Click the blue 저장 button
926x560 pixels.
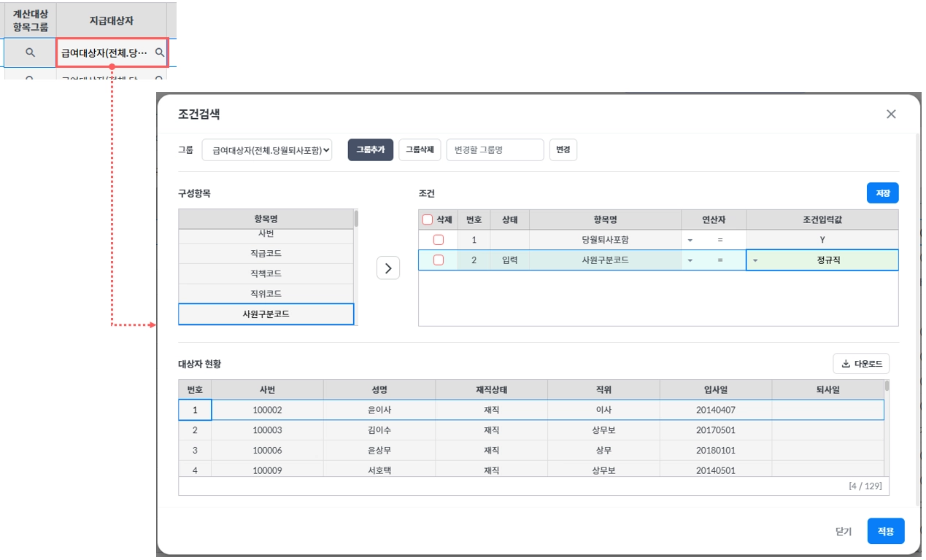click(x=883, y=193)
